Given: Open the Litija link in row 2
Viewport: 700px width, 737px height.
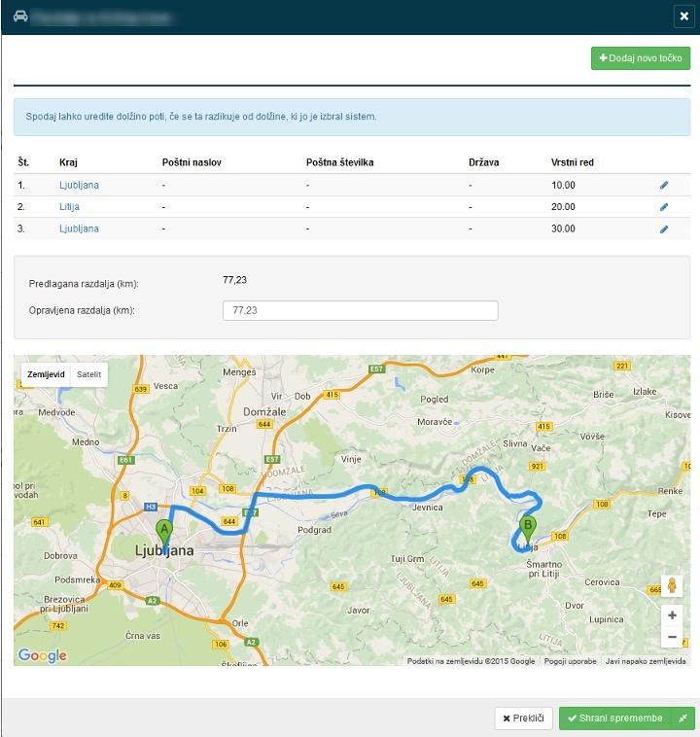Looking at the screenshot, I should (x=69, y=207).
